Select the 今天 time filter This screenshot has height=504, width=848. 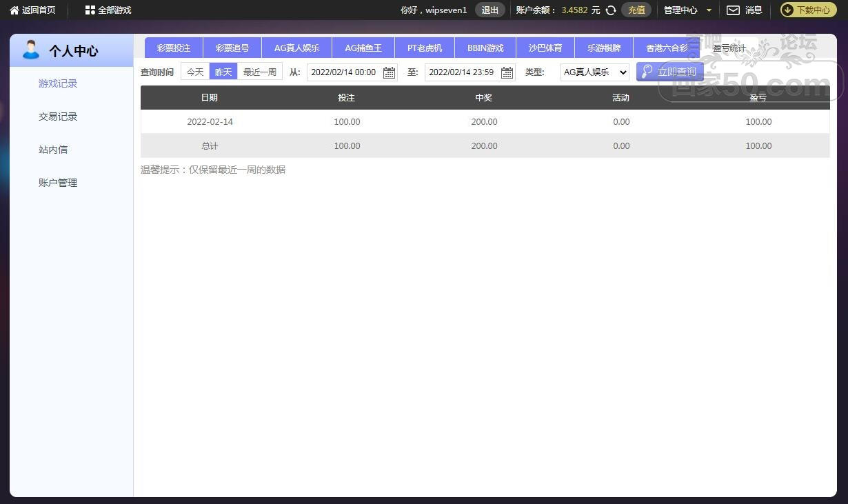[195, 72]
